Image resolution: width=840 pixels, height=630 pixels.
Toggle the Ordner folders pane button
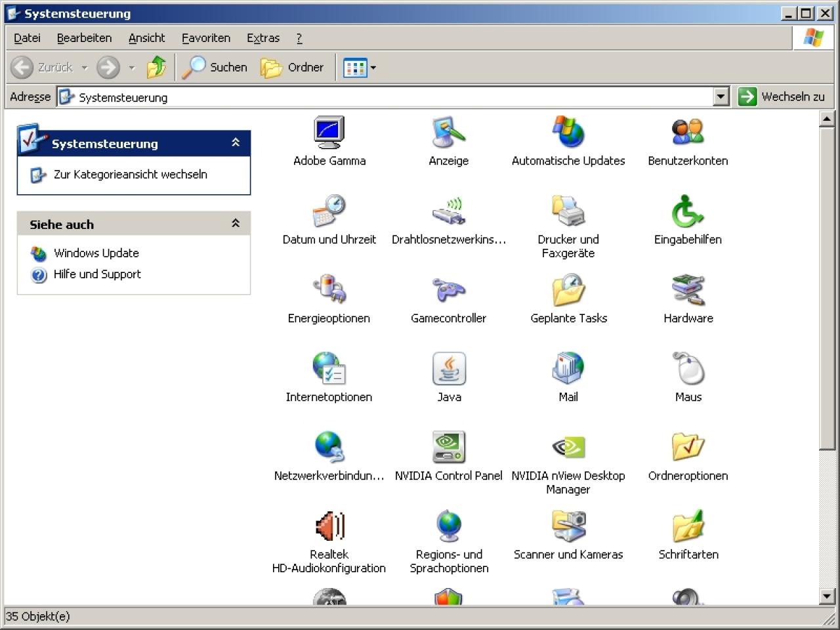292,67
